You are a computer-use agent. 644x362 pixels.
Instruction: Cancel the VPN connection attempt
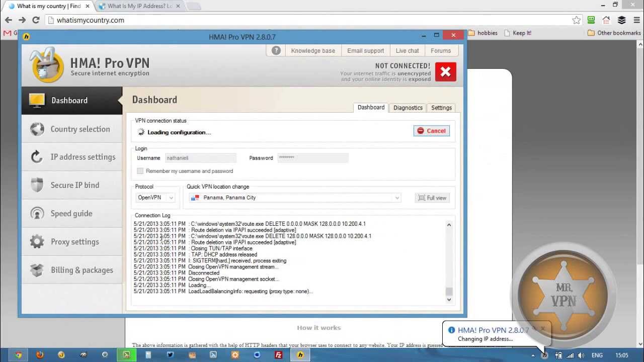point(432,131)
